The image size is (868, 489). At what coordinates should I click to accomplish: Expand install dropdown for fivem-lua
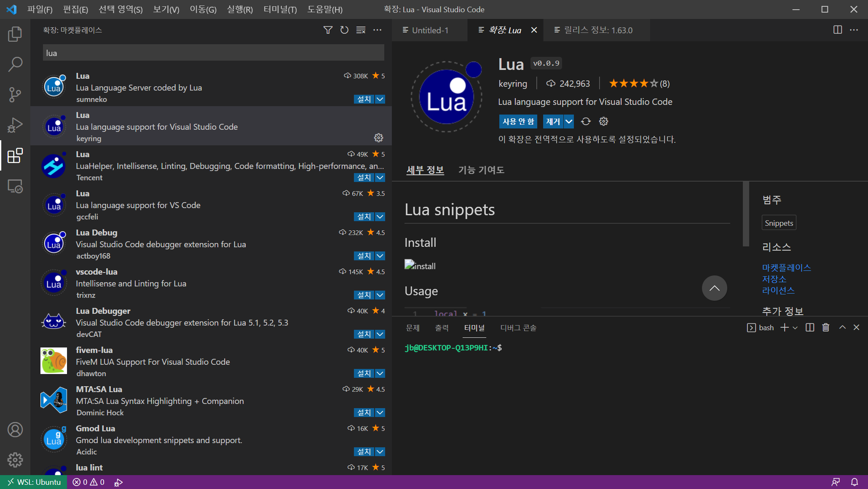[380, 373]
